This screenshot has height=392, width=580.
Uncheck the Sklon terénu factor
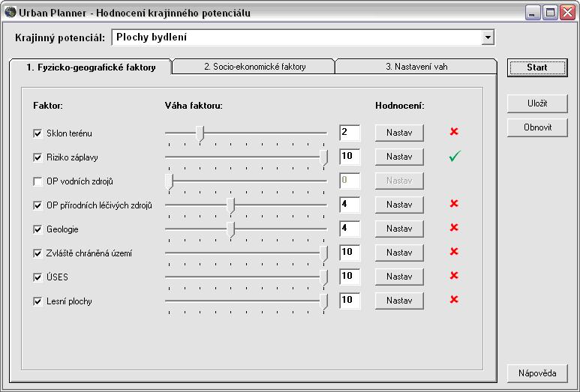[x=38, y=133]
